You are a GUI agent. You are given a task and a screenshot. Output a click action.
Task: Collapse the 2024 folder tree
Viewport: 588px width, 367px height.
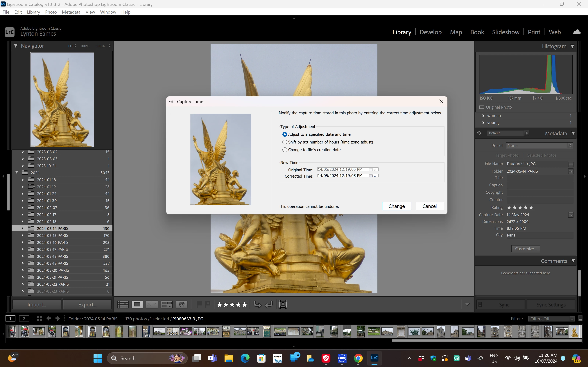17,172
